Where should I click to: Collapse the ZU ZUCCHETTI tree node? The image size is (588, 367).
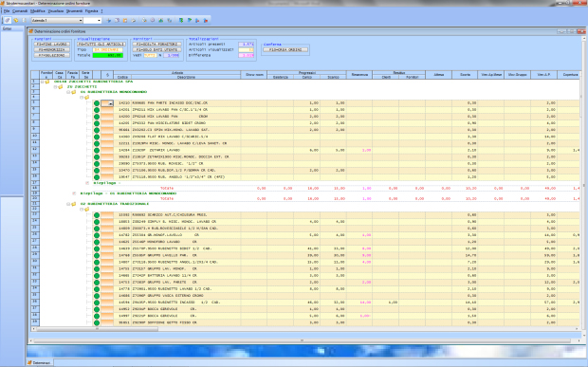[55, 87]
